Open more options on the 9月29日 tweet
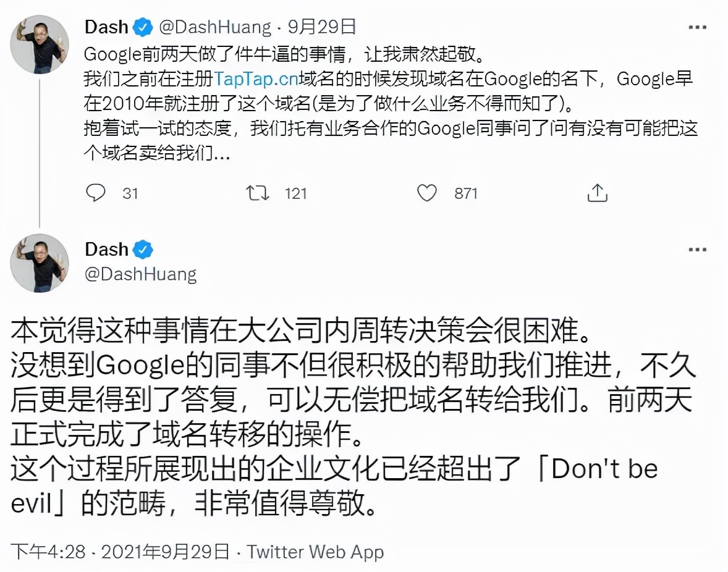 click(697, 28)
